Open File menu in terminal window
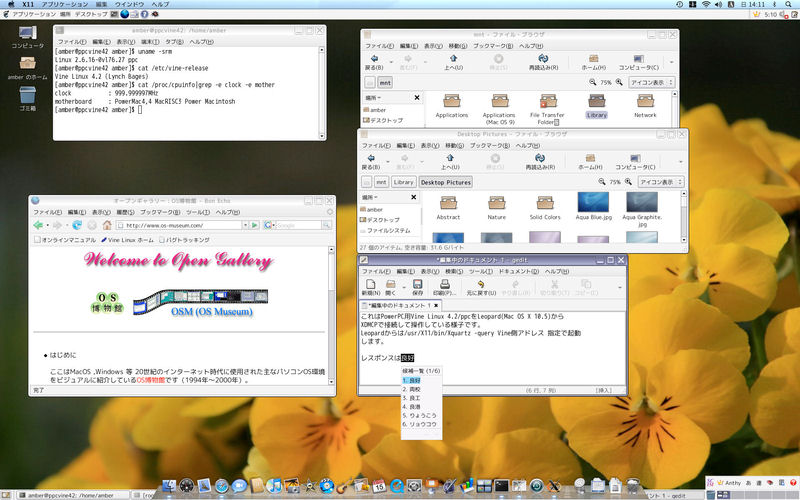Screen dimensions: 800x500 (71, 42)
